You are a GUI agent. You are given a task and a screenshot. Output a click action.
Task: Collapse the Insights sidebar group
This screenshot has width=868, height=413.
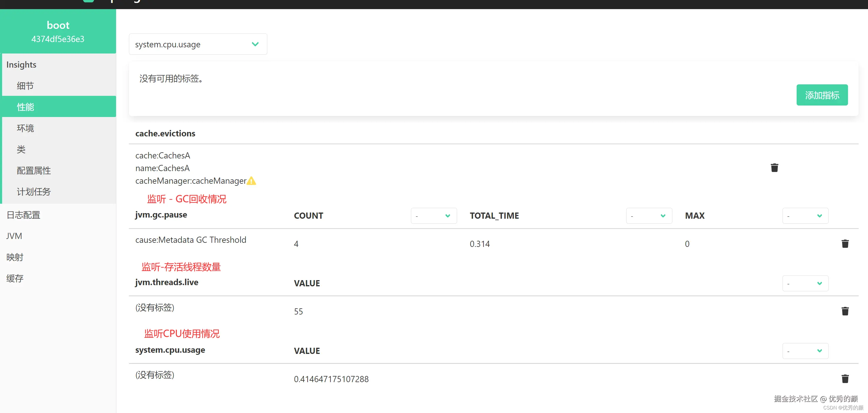[x=21, y=64]
